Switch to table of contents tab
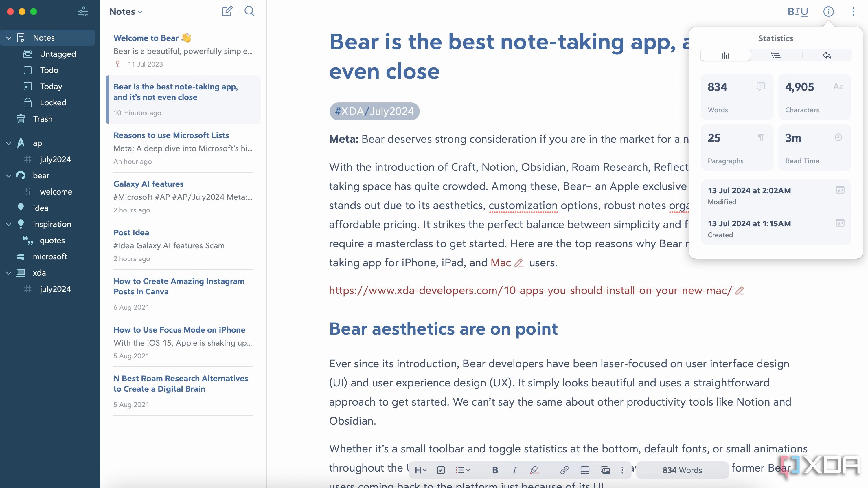Viewport: 868px width, 488px height. click(776, 55)
